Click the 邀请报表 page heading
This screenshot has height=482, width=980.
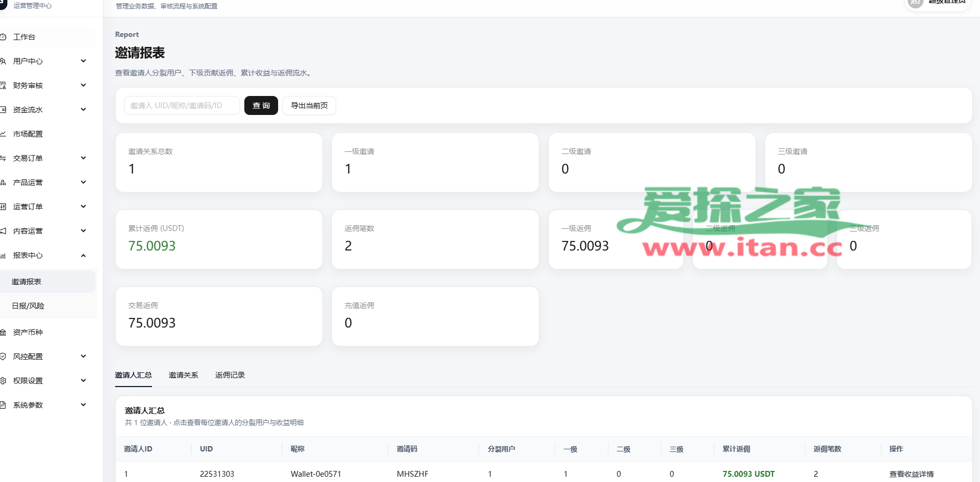pos(140,53)
